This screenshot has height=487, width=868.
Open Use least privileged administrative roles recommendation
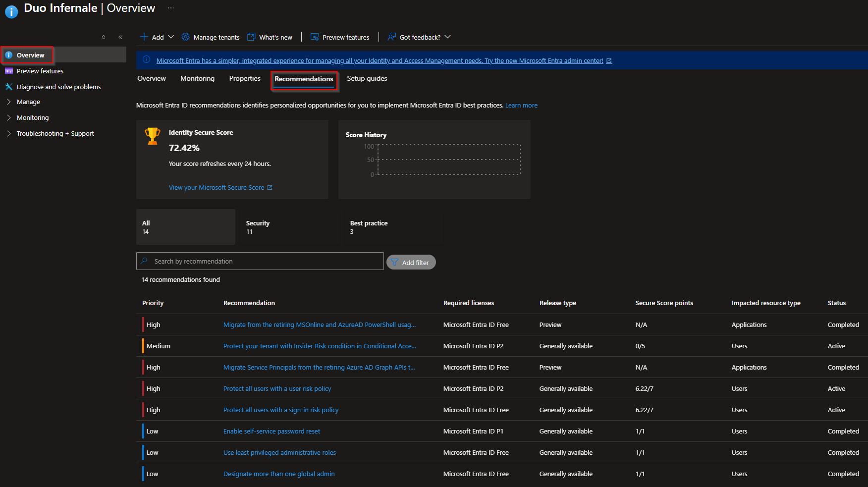tap(279, 452)
